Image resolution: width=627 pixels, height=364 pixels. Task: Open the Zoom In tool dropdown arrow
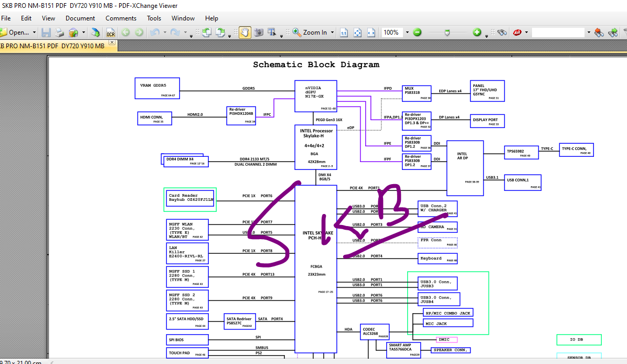point(332,33)
